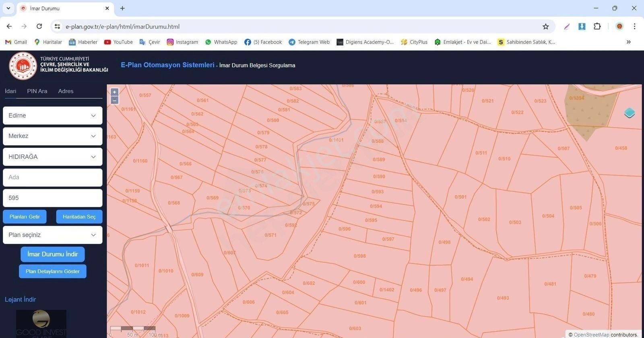The height and width of the screenshot is (338, 644).
Task: Click the ministry logo emblem
Action: point(23,66)
